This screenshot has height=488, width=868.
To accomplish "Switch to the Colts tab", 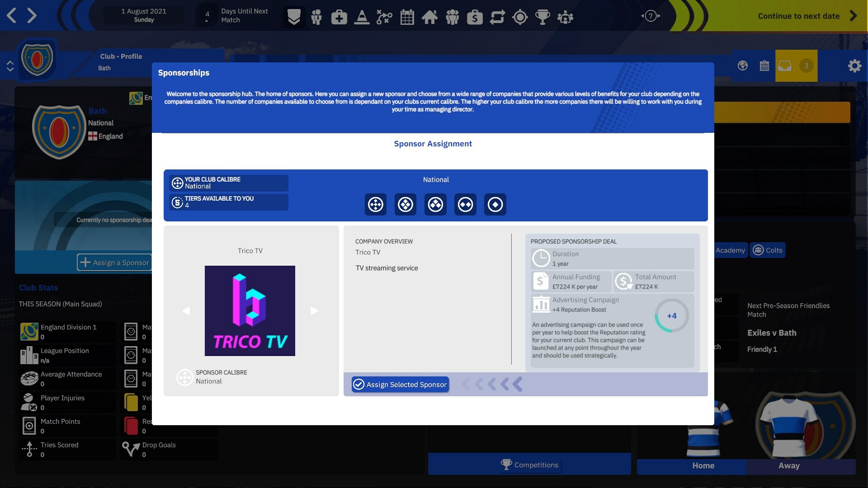I will coord(767,250).
